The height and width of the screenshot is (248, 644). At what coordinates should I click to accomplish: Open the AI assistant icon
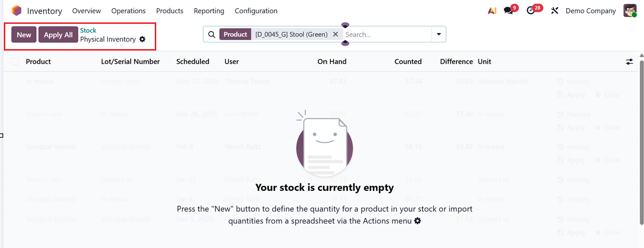click(x=492, y=10)
